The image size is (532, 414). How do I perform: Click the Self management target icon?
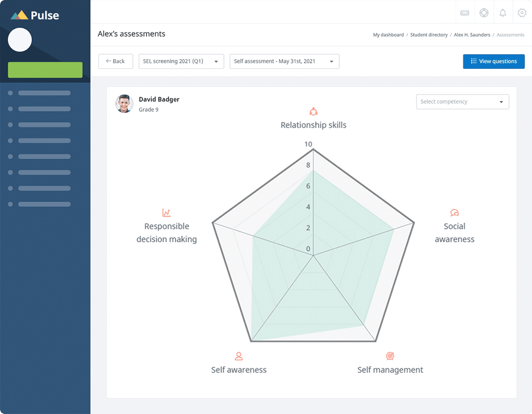(x=390, y=356)
